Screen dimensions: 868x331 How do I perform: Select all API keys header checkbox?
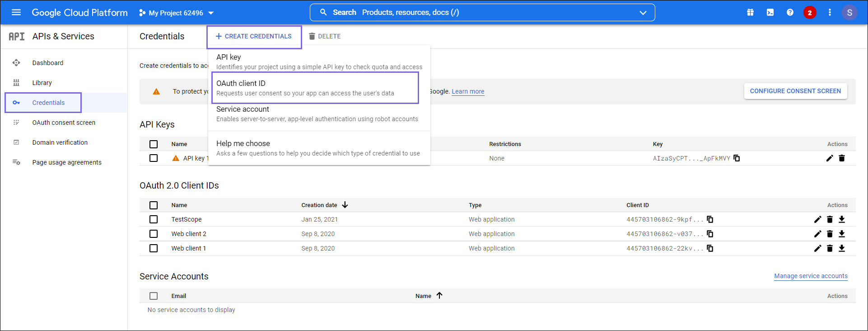[154, 144]
